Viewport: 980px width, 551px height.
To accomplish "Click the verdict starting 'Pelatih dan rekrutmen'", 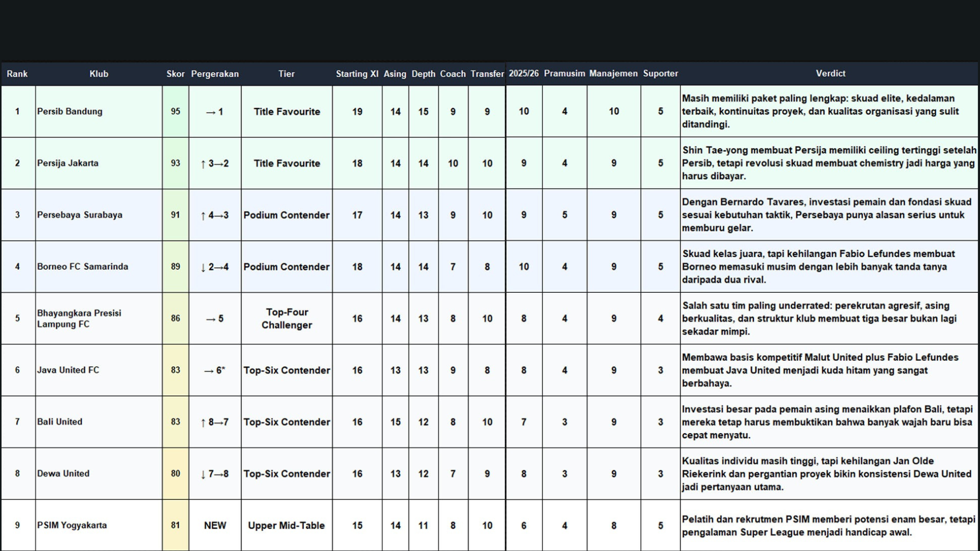I will tap(829, 525).
